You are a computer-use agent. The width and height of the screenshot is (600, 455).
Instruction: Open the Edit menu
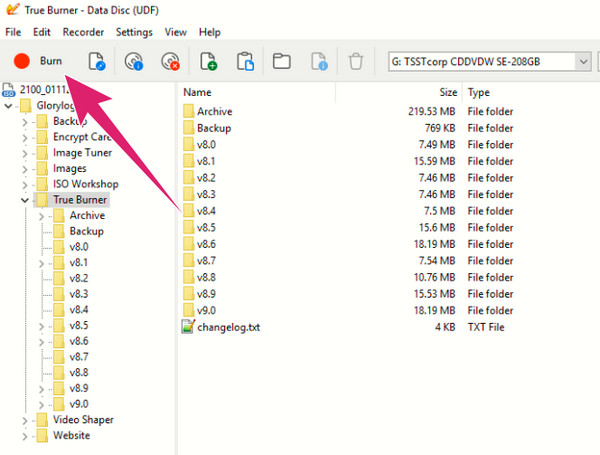click(x=42, y=32)
